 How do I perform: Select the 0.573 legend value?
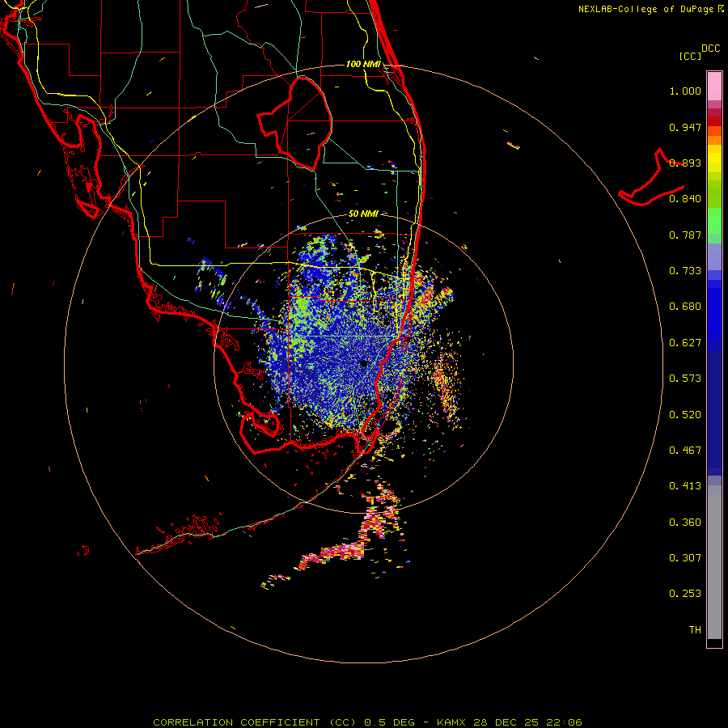tap(685, 379)
